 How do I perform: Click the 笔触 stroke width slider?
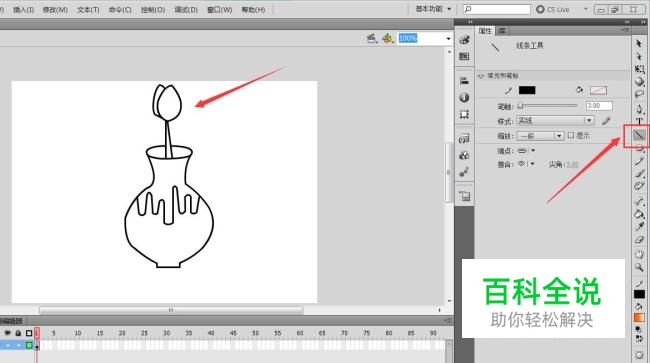pyautogui.click(x=547, y=106)
